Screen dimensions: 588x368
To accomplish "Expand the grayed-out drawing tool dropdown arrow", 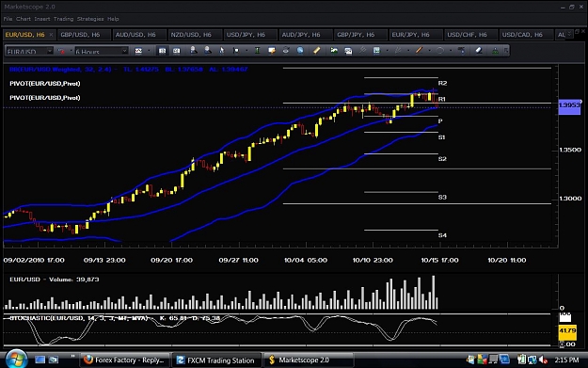I will 408,50.
